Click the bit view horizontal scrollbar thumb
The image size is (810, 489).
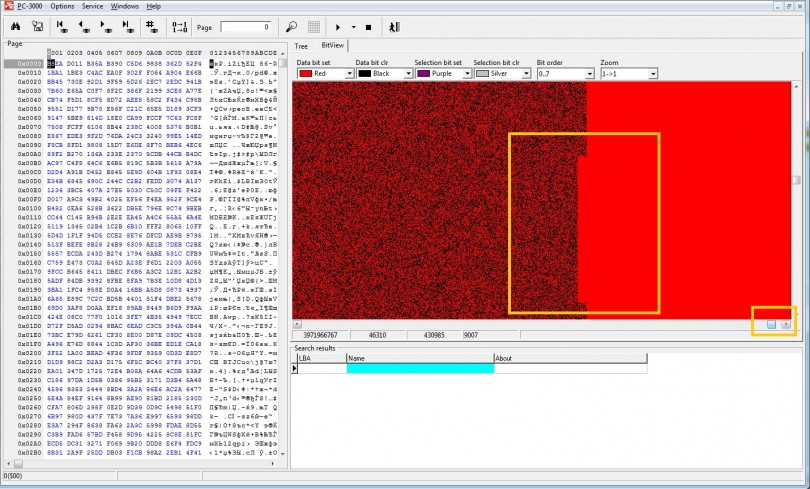[771, 324]
